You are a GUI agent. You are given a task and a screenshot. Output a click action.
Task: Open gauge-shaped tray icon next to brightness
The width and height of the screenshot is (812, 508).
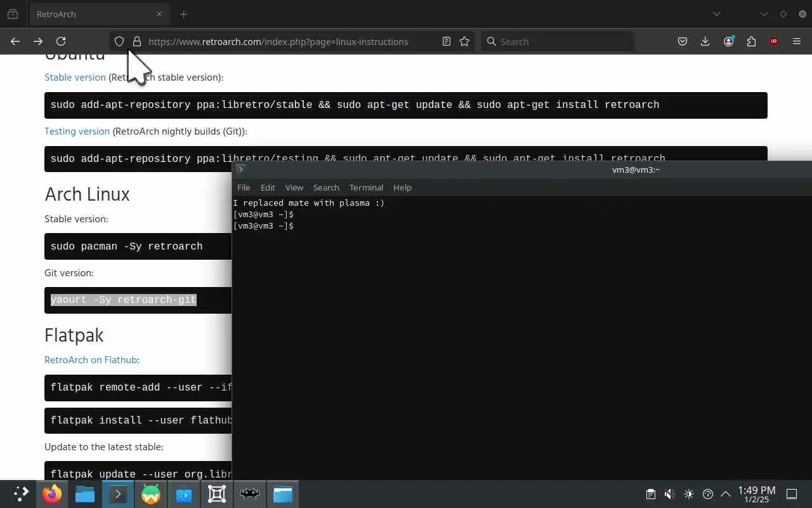pyautogui.click(x=708, y=494)
